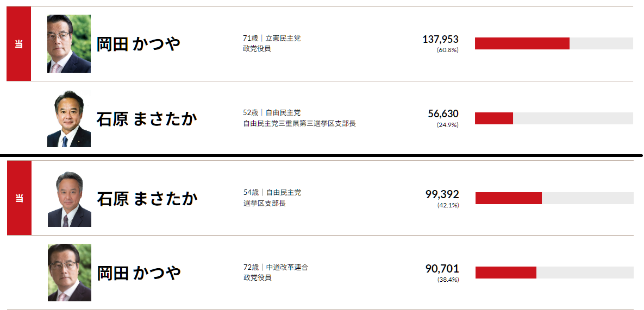Click the name 石原 まさたか with 56,630 votes
The height and width of the screenshot is (310, 644).
tap(146, 119)
